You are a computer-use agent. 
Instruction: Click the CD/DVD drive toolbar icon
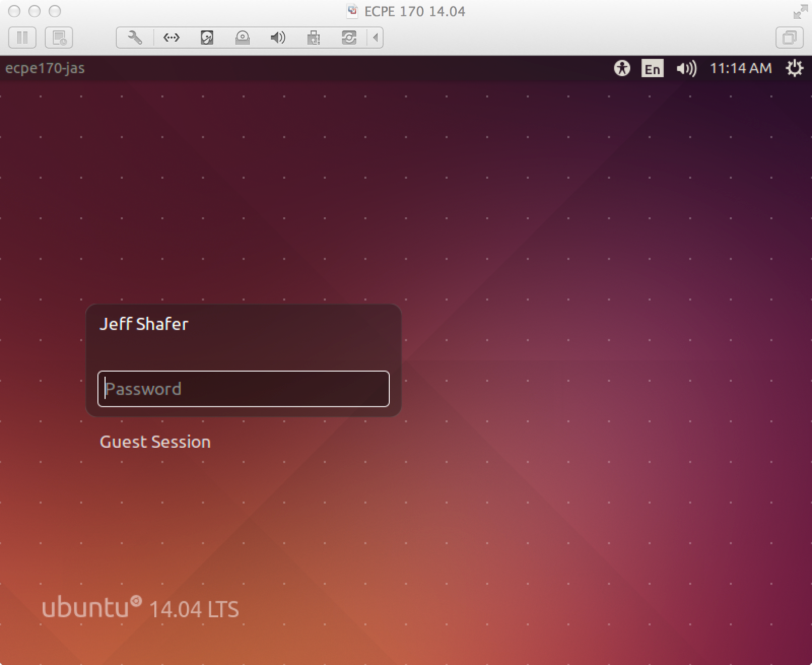(x=243, y=38)
